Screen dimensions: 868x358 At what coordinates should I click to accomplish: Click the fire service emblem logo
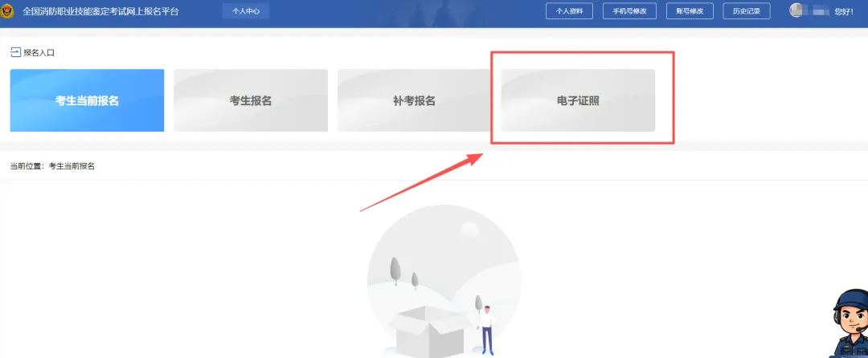[x=6, y=11]
